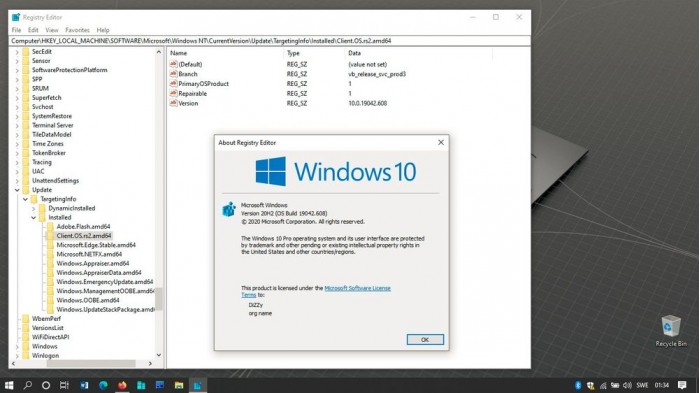Open Cortana from the taskbar
Screen dimensions: 700x393
46,385
